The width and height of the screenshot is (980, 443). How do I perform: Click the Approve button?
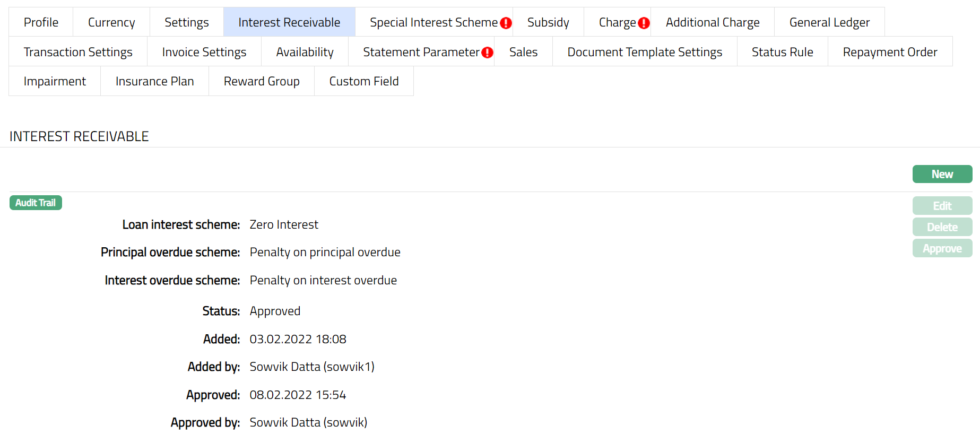(942, 248)
